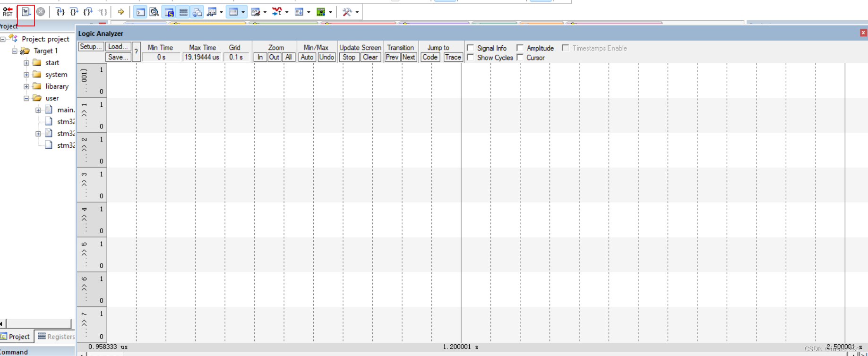Enable the Cursor checkbox
Viewport: 868px width, 356px height.
(x=520, y=57)
